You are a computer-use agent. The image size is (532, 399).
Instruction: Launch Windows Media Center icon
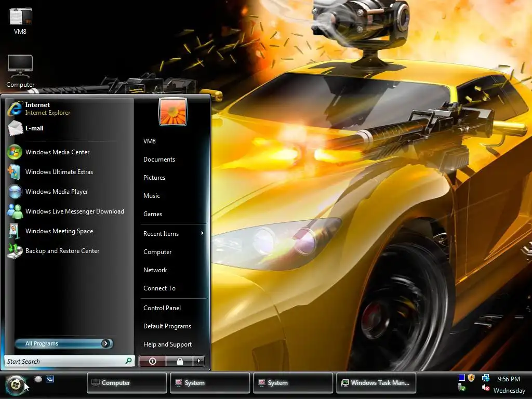coord(15,152)
